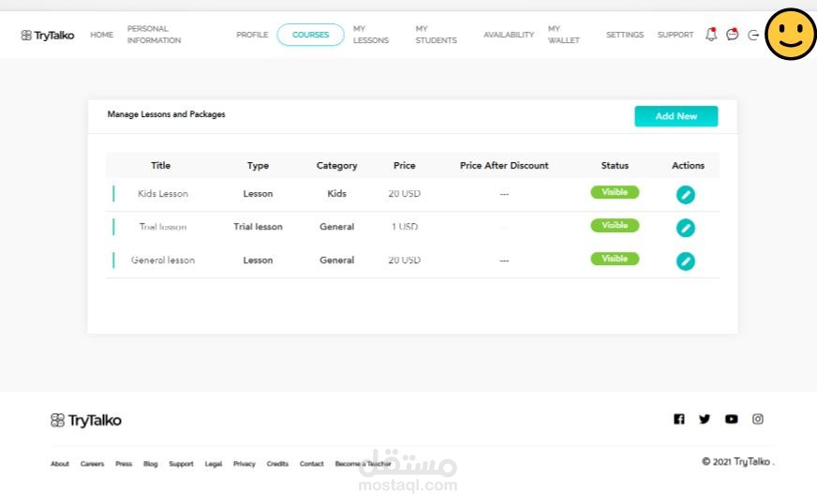
Task: Edit the Trial lesson row pencil icon
Action: 686,228
